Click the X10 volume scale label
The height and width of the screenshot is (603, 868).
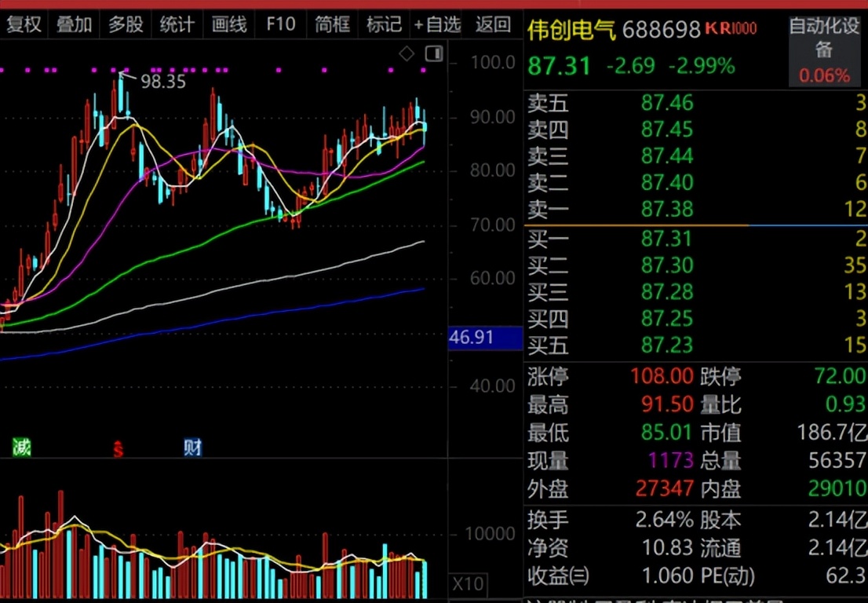(x=469, y=584)
